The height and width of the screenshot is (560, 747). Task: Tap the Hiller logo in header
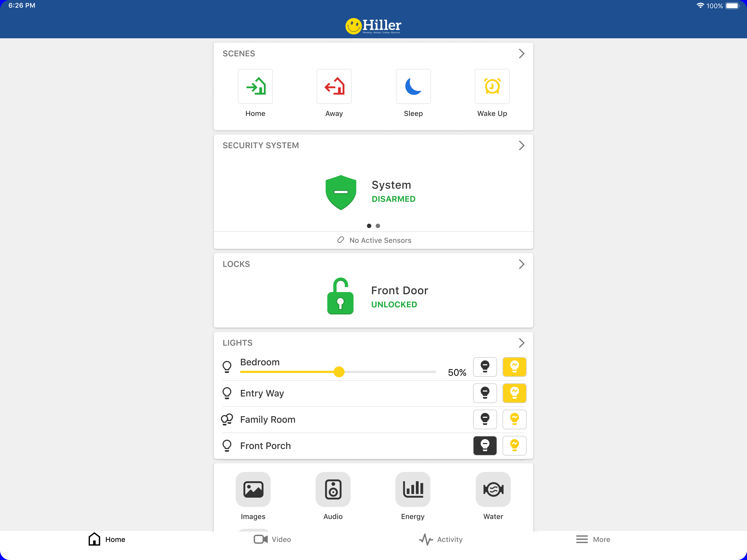373,26
